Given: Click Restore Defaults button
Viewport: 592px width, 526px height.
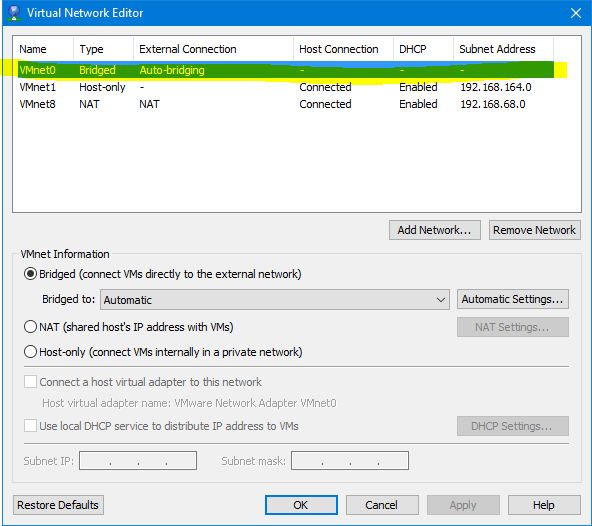Looking at the screenshot, I should click(58, 505).
